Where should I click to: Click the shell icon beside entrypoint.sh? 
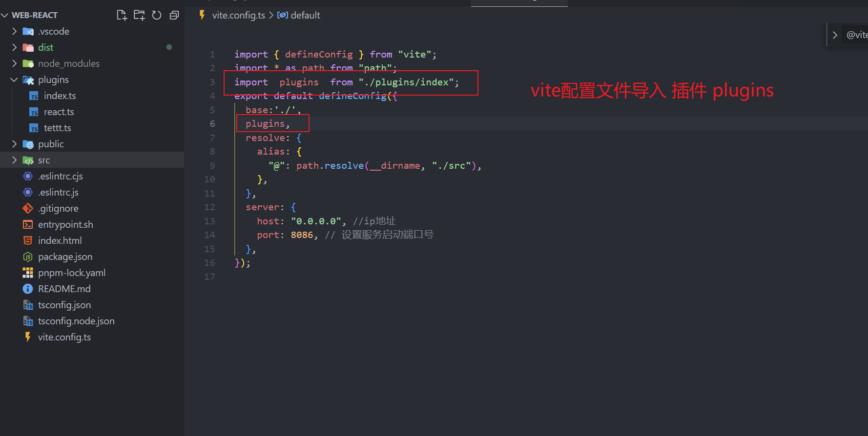tap(28, 224)
